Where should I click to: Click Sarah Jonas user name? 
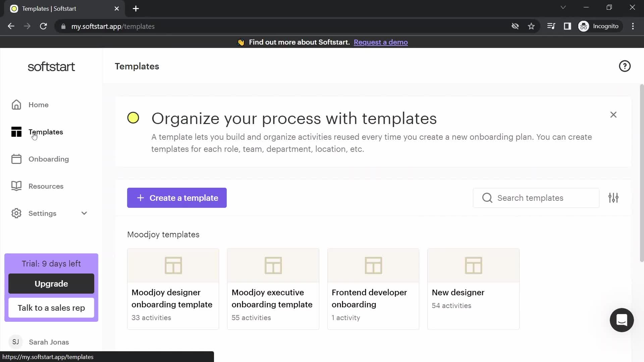tap(49, 342)
